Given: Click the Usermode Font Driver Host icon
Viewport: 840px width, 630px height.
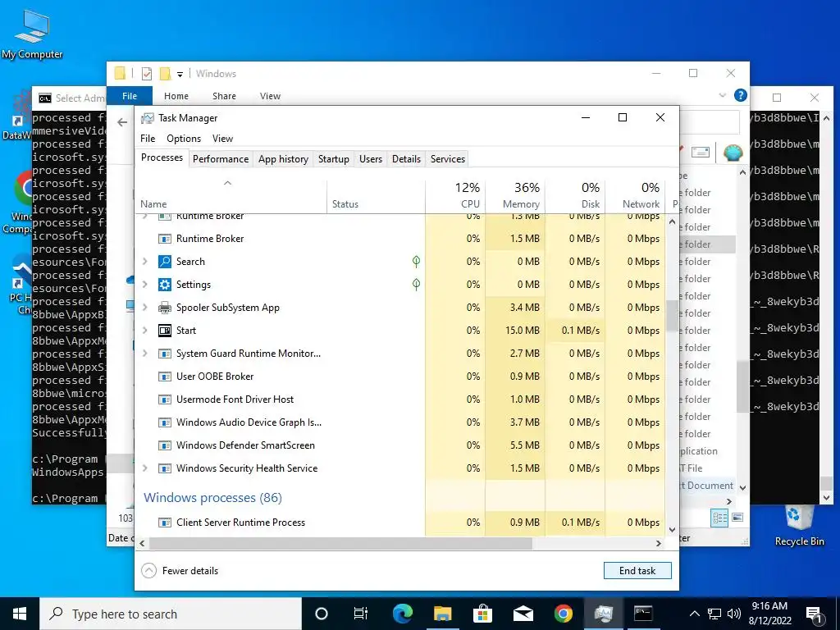Looking at the screenshot, I should click(x=164, y=399).
